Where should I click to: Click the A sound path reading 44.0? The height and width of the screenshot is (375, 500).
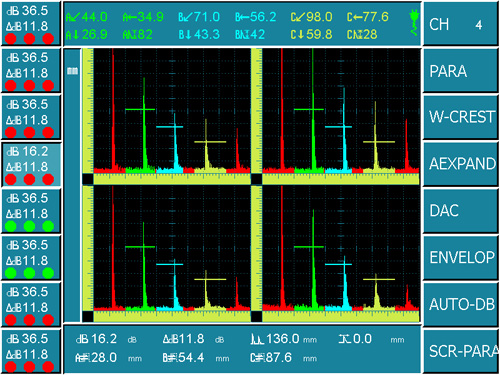87,17
